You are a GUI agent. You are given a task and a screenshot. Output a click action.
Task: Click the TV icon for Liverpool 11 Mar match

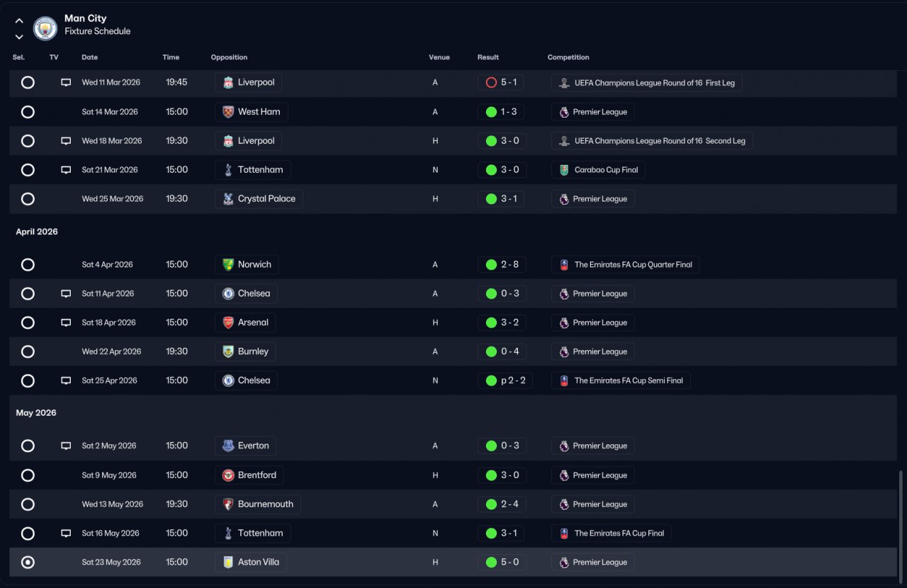[66, 83]
